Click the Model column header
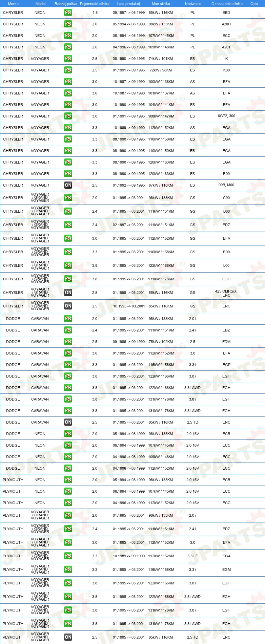Image resolution: width=265 pixels, height=644 pixels. pos(40,4)
